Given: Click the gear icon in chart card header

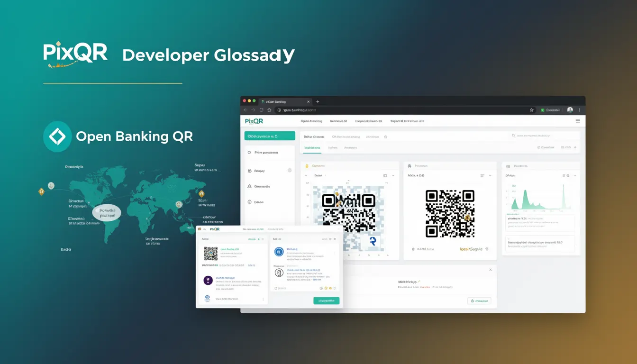Looking at the screenshot, I should (567, 175).
